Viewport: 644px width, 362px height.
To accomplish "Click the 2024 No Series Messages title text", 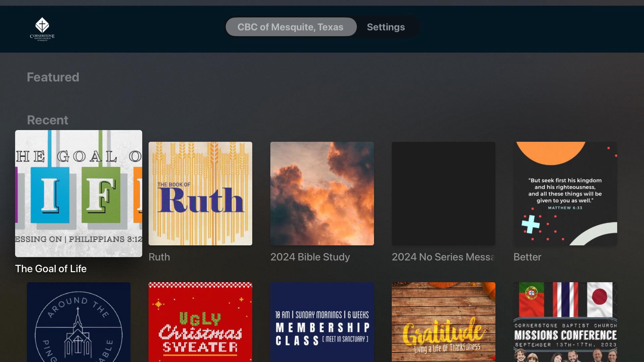I will [x=443, y=257].
